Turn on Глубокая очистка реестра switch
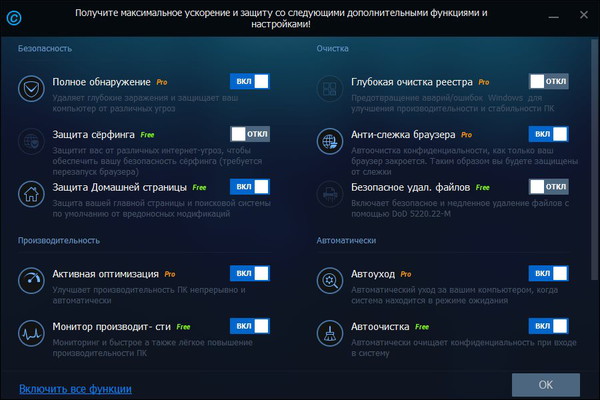 (548, 81)
